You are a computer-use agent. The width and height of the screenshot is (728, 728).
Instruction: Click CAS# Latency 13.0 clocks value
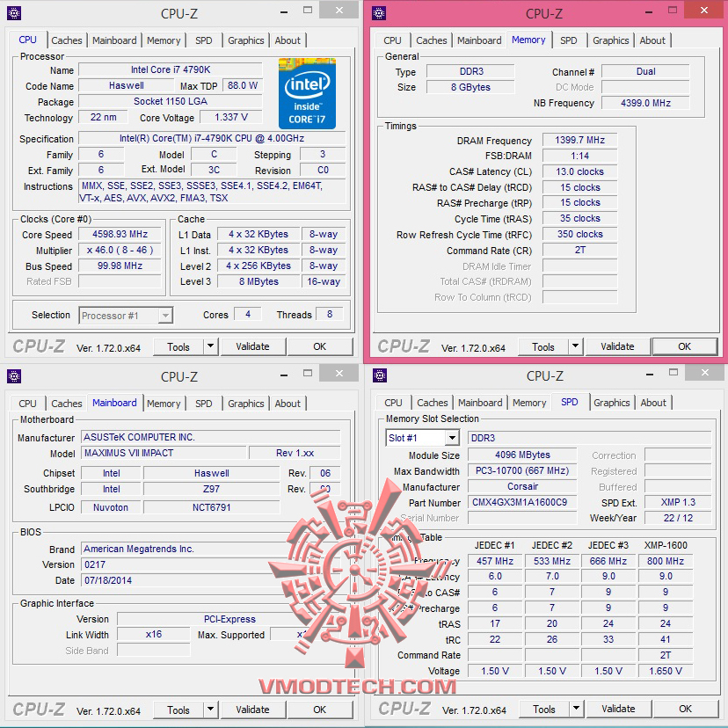pos(580,171)
